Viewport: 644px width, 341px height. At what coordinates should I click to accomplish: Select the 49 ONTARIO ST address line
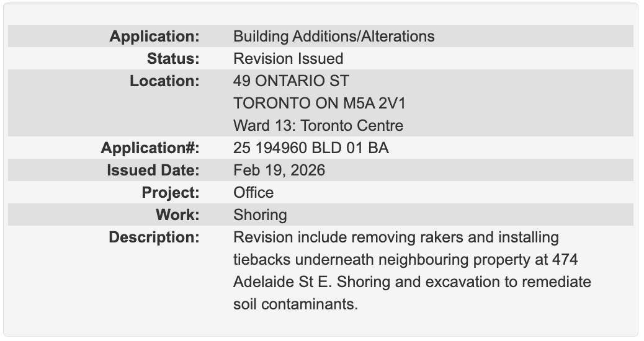(291, 81)
